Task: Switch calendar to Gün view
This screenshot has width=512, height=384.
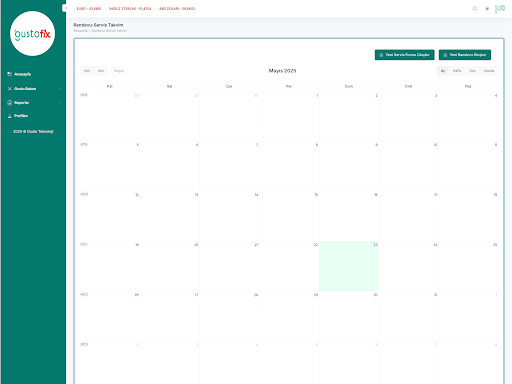Action: (x=472, y=71)
